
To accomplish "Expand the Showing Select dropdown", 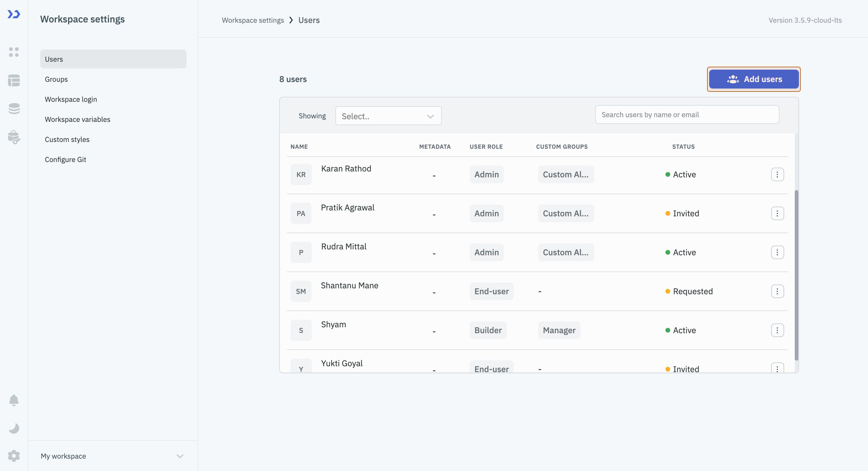I will click(388, 116).
